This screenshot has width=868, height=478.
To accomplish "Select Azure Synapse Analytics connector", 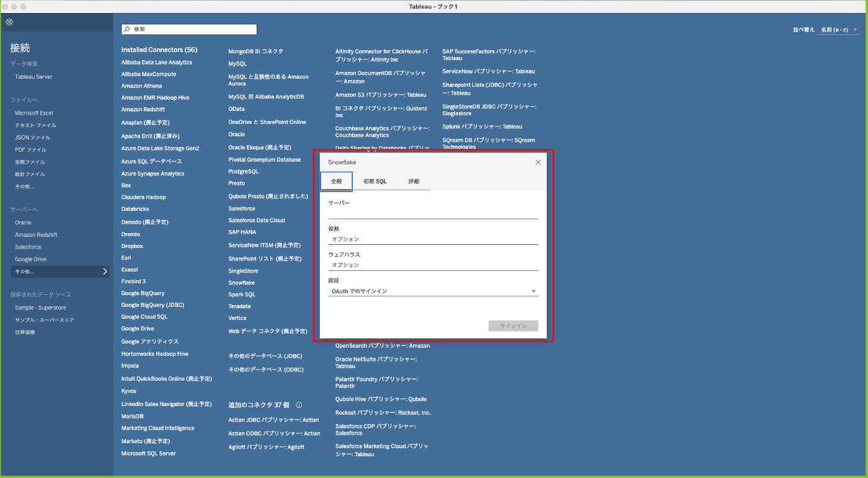I will tap(153, 174).
